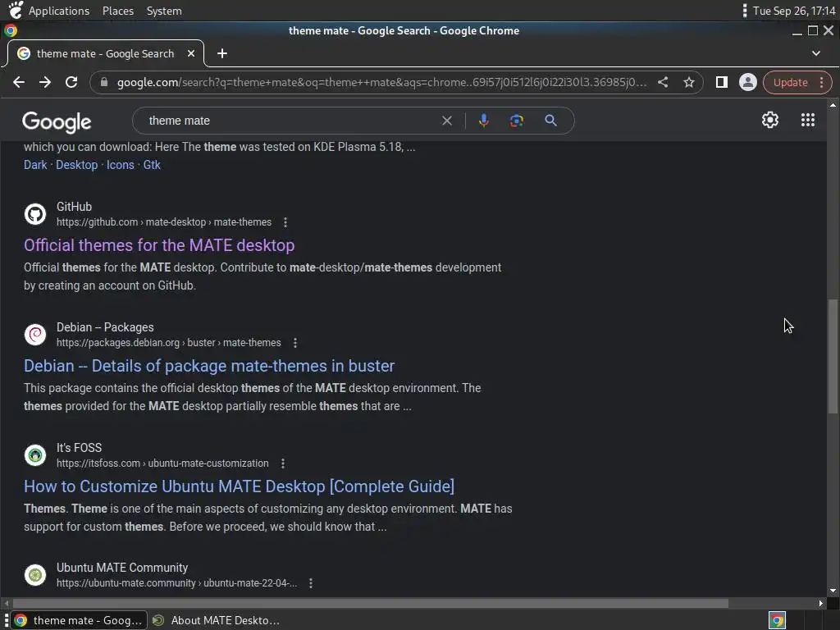Open Chrome profile avatar
The image size is (840, 630).
coord(748,82)
